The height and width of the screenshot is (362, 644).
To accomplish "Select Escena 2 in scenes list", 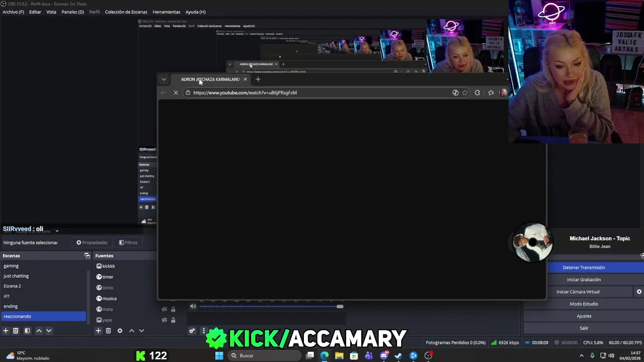I will point(44,286).
